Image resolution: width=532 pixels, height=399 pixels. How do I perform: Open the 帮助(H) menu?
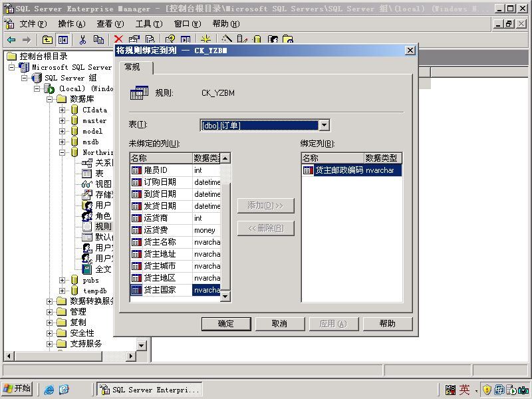226,24
